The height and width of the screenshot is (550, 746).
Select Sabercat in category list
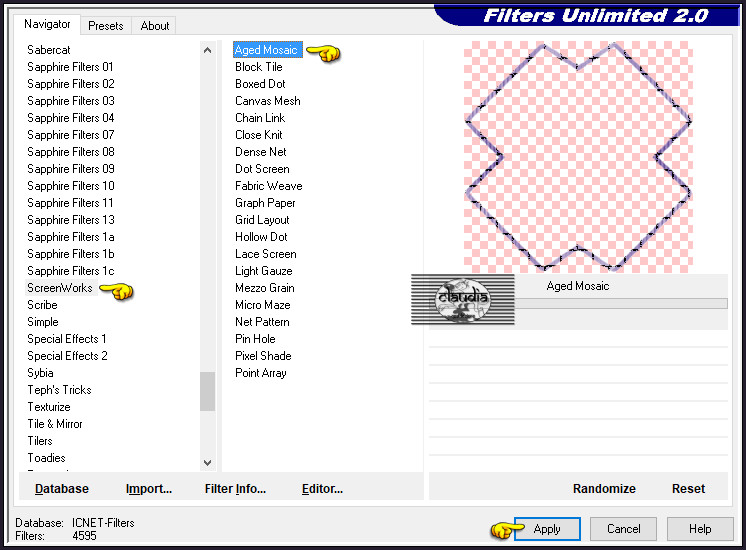click(49, 50)
